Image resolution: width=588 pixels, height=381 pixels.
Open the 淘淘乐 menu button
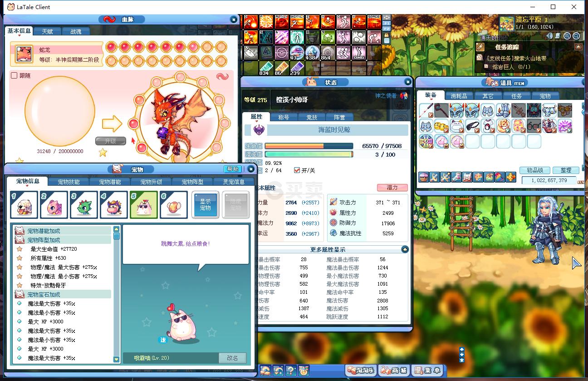coord(361,370)
